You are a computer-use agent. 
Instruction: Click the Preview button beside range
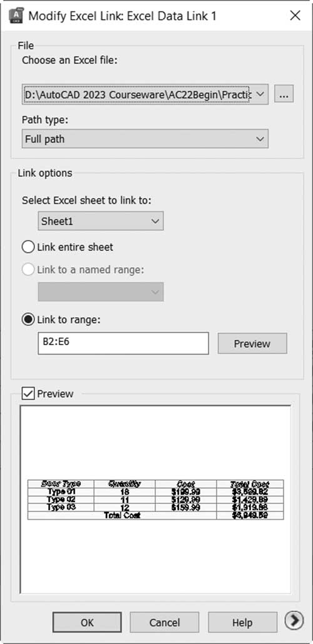tap(252, 343)
